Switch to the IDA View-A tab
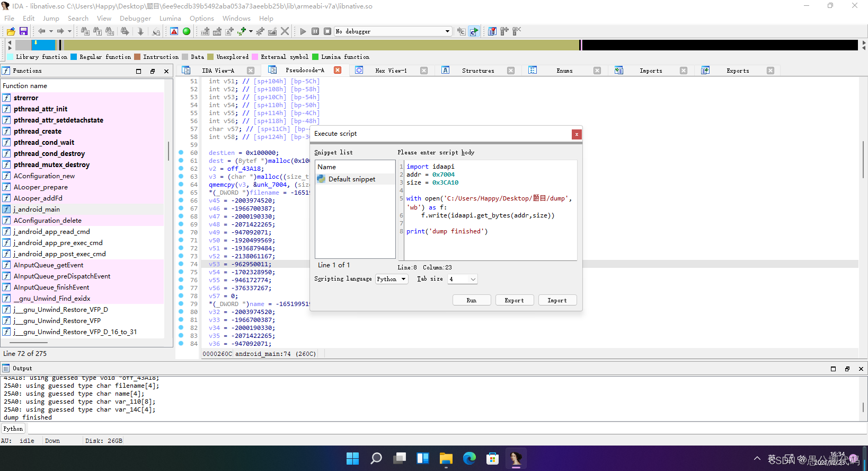Screen dimensions: 868x471 tap(218, 71)
